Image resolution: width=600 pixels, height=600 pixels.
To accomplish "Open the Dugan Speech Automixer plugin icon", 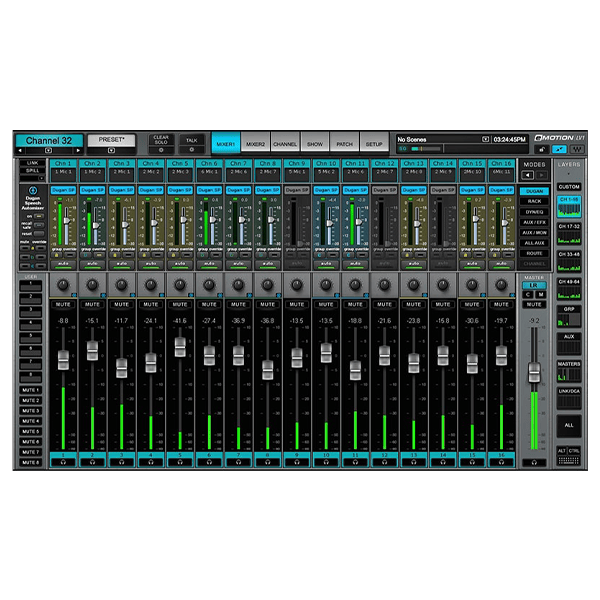I will [33, 191].
